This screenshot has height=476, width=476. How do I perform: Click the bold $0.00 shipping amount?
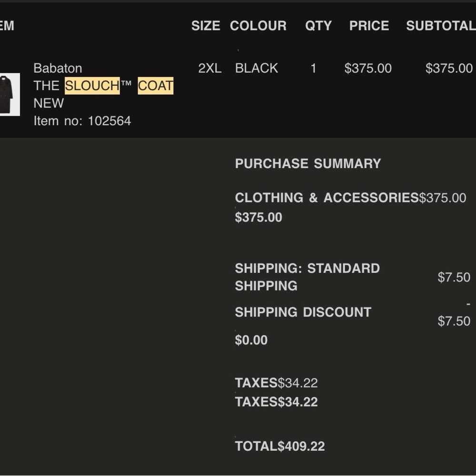click(x=251, y=340)
